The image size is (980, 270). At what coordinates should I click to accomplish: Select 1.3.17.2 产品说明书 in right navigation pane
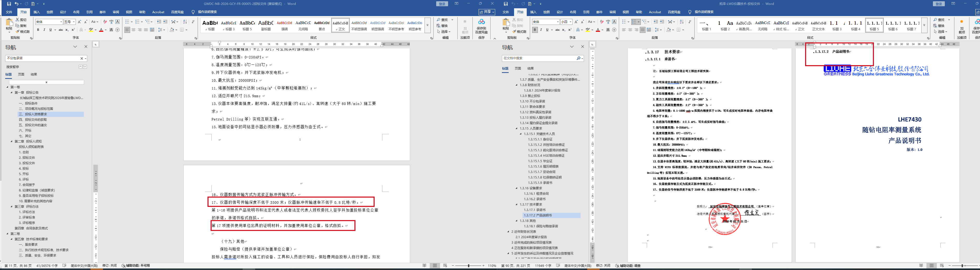pyautogui.click(x=551, y=215)
